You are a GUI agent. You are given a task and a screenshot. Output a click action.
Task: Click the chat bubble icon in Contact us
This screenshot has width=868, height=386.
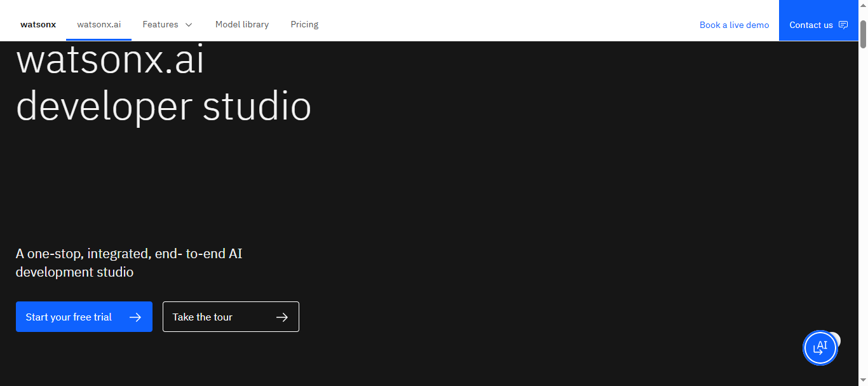click(x=843, y=25)
